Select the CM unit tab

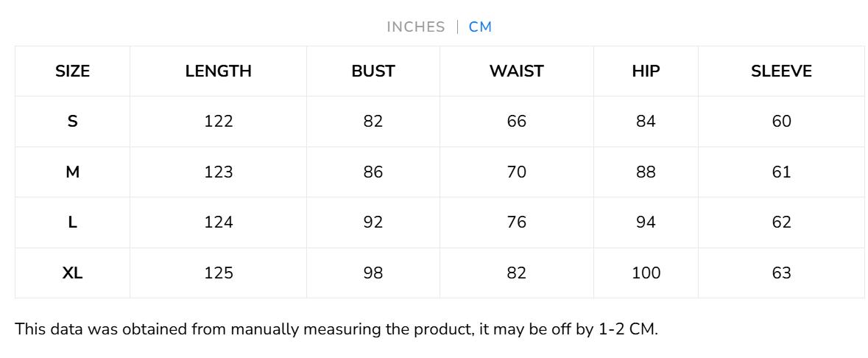(x=480, y=27)
